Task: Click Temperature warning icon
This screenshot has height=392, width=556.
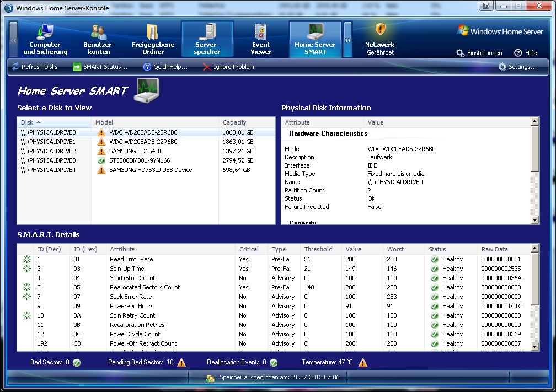Action: [363, 363]
